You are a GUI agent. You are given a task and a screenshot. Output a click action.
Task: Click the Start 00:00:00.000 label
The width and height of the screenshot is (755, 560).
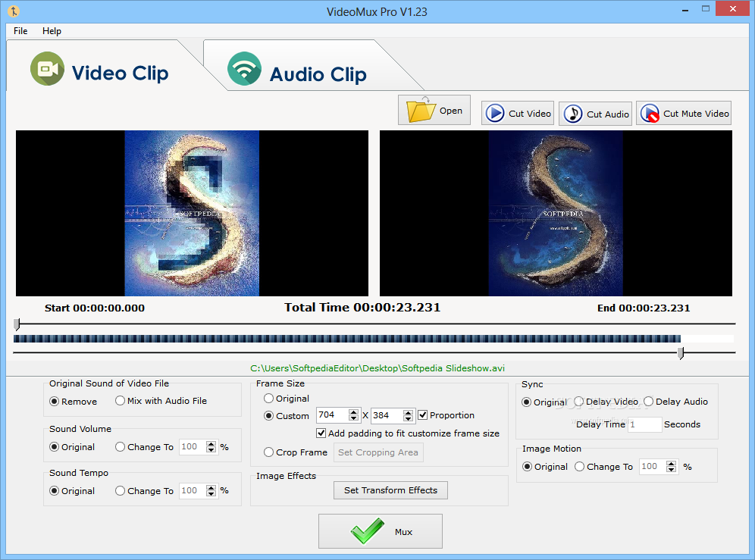[95, 308]
